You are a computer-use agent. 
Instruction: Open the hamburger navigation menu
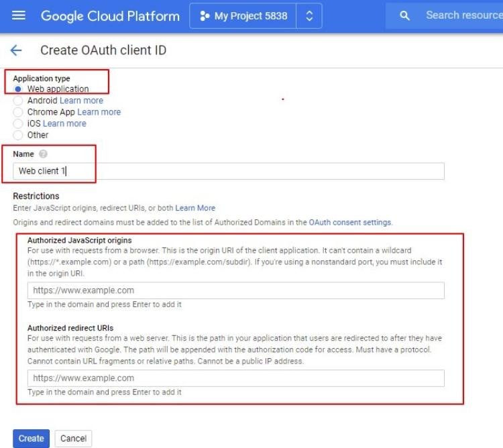click(18, 15)
